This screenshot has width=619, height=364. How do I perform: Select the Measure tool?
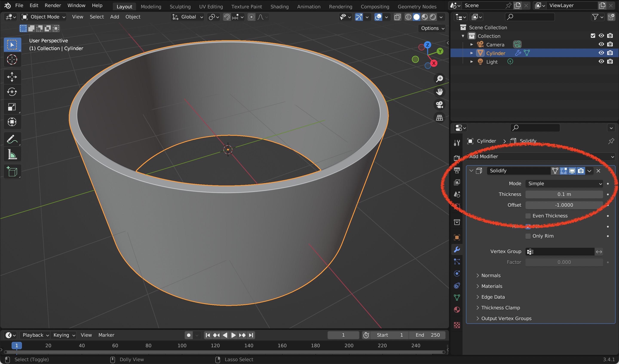coord(12,154)
